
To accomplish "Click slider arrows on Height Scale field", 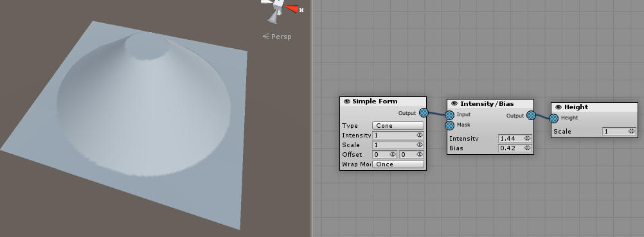I will point(632,132).
